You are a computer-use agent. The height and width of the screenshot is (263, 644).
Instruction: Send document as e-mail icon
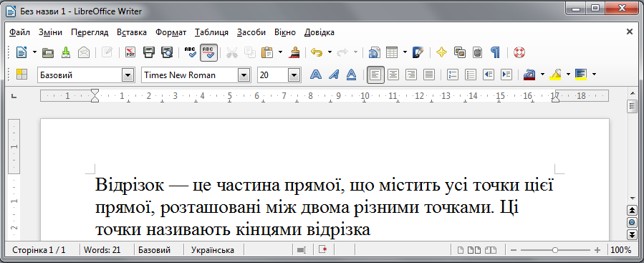pos(84,52)
